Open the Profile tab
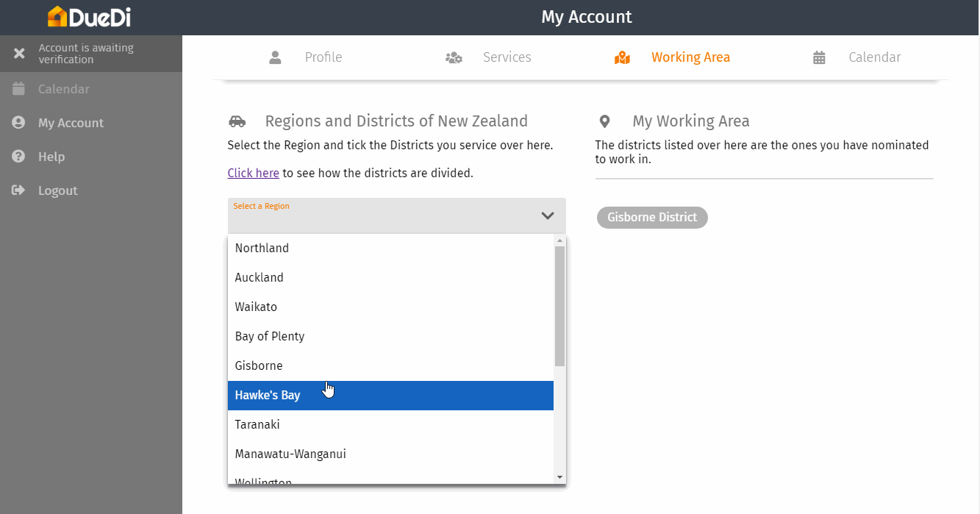The height and width of the screenshot is (514, 980). coord(323,57)
